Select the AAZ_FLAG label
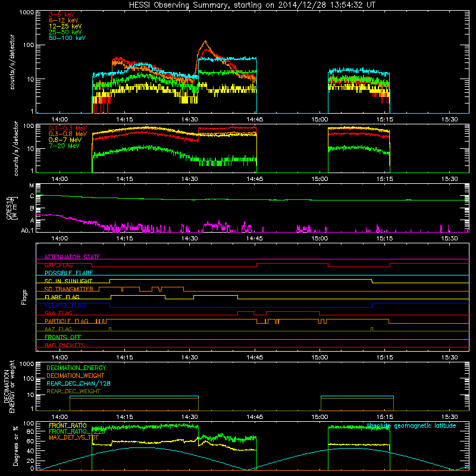Image resolution: width=476 pixels, height=476 pixels. (58, 329)
